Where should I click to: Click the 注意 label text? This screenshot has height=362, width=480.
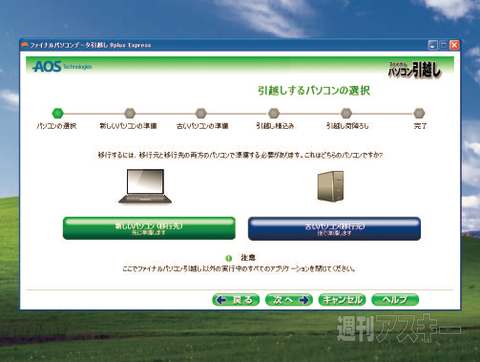coord(248,258)
